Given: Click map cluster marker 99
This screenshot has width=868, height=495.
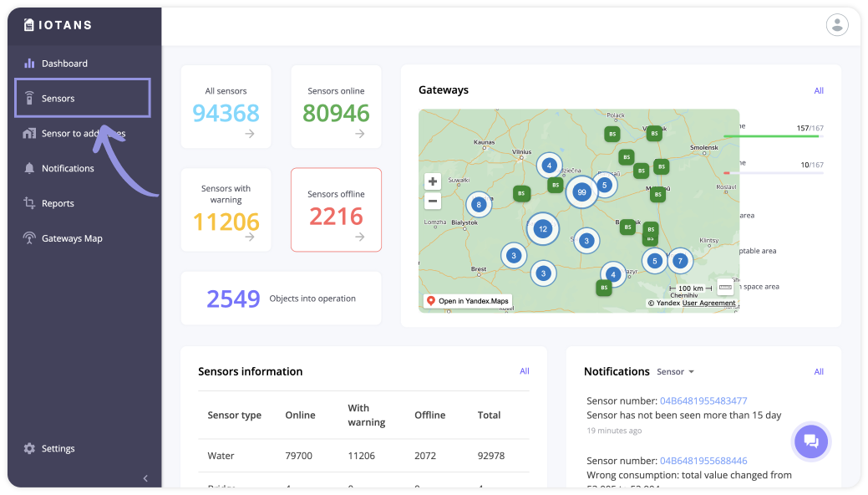Looking at the screenshot, I should coord(581,192).
